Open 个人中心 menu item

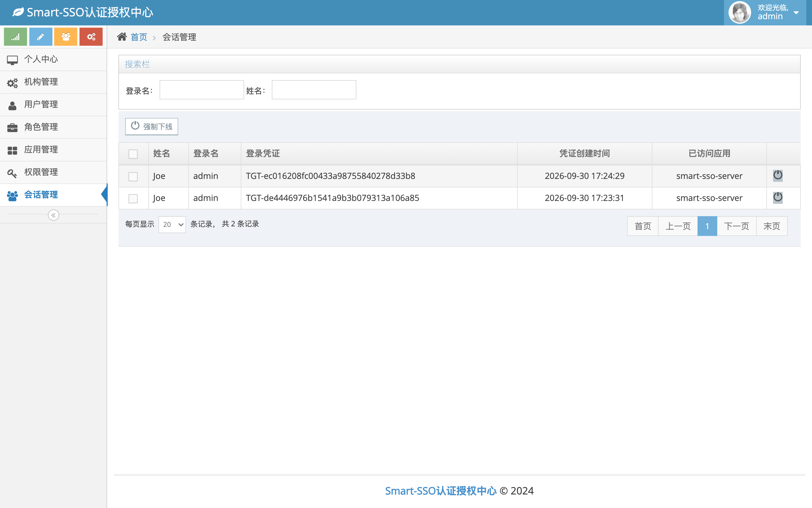coord(53,60)
